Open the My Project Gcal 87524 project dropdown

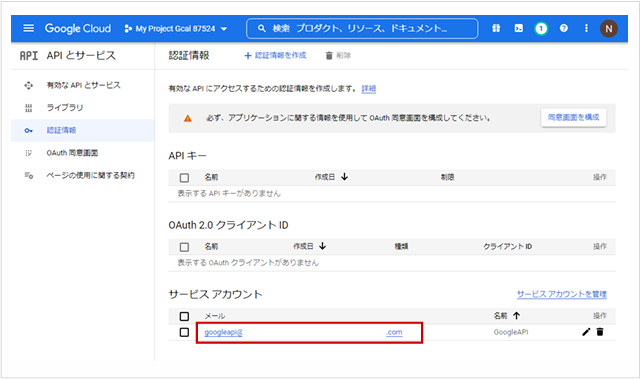tap(176, 29)
